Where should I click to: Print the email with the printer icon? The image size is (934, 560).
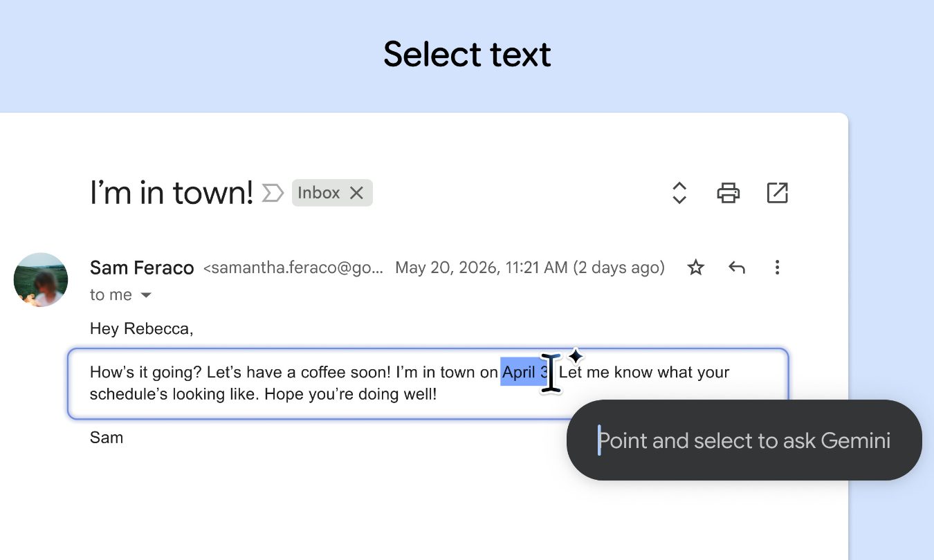[x=729, y=193]
